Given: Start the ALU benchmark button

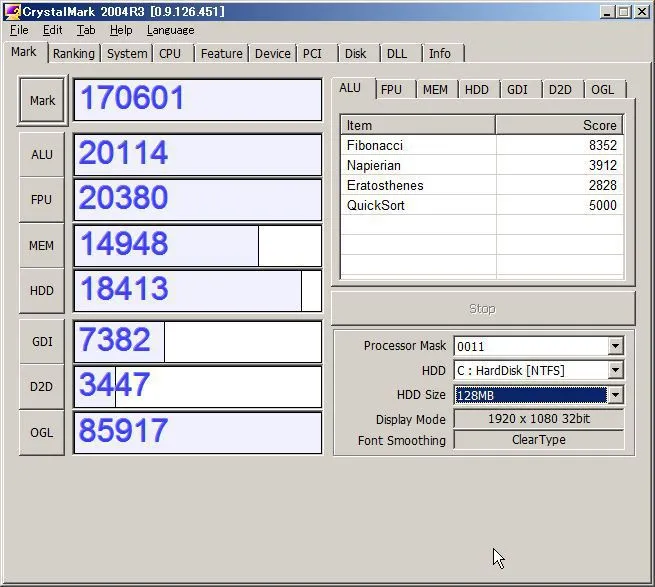Looking at the screenshot, I should coord(42,154).
